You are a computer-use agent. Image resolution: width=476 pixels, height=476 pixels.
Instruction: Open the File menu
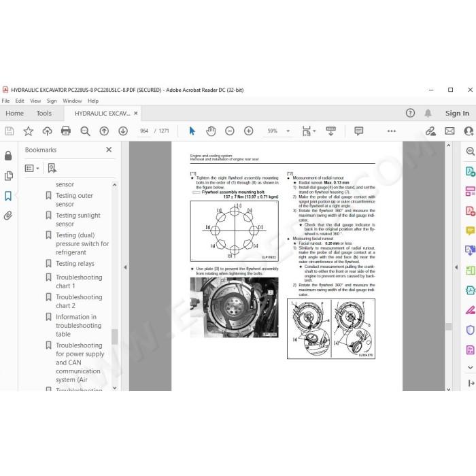pyautogui.click(x=5, y=101)
